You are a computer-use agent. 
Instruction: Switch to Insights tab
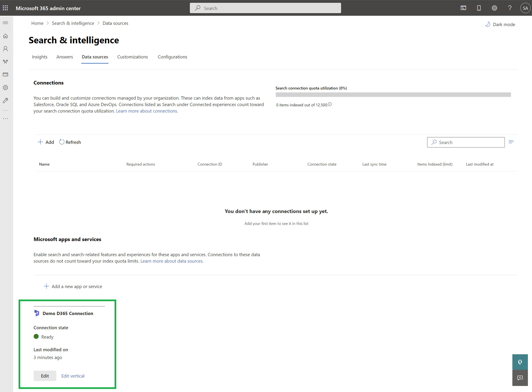tap(40, 57)
